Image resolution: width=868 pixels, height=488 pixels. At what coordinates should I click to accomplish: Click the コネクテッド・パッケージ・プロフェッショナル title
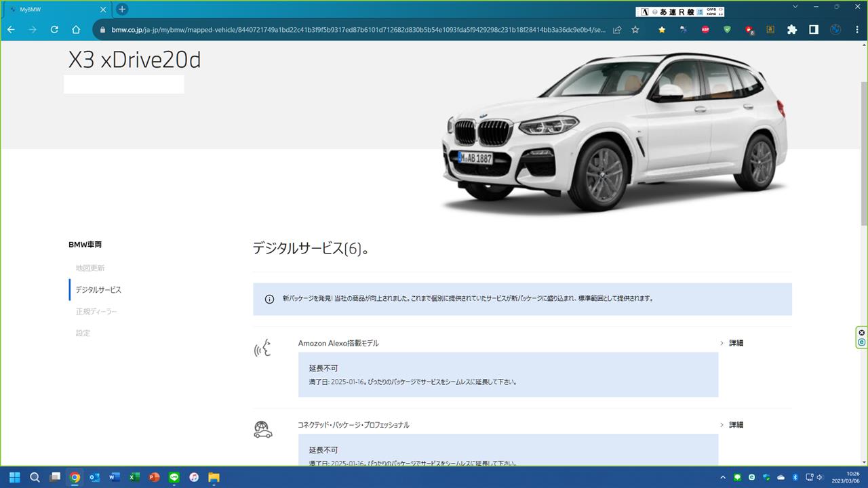coord(353,425)
